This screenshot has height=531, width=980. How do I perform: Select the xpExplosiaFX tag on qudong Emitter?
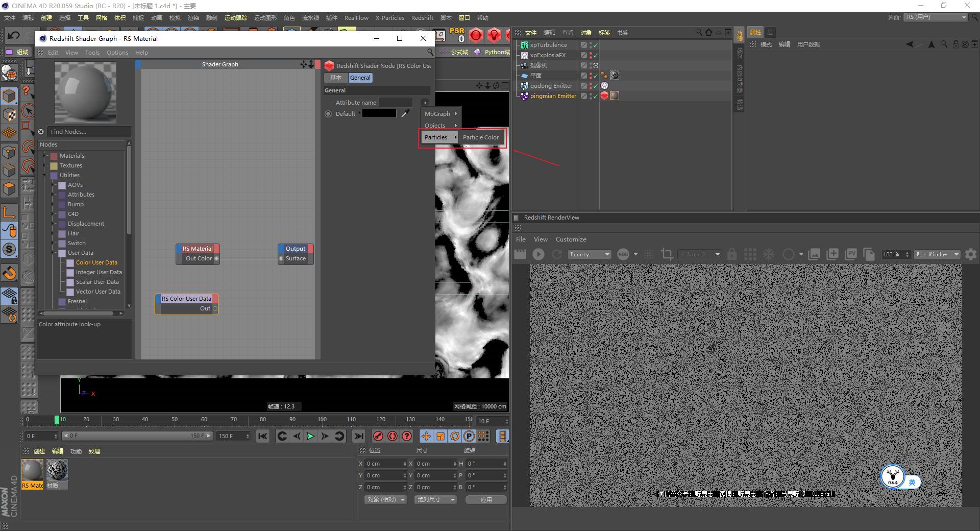pyautogui.click(x=604, y=85)
